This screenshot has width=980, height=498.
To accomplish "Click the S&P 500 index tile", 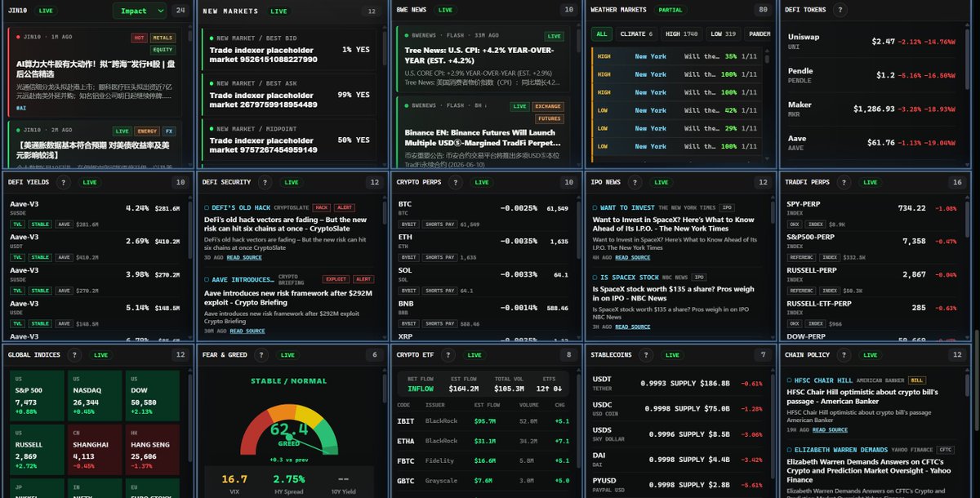I will point(38,396).
